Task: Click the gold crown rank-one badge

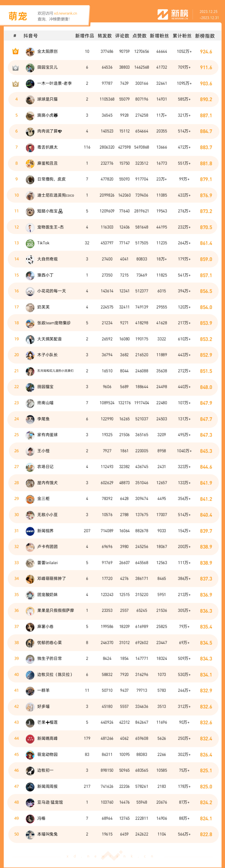Action: (x=15, y=52)
